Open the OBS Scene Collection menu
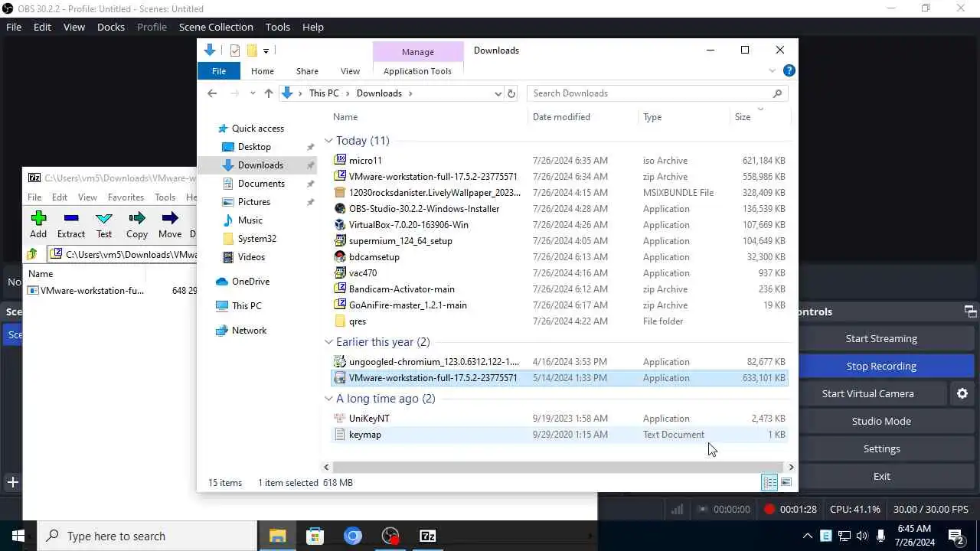 216,27
